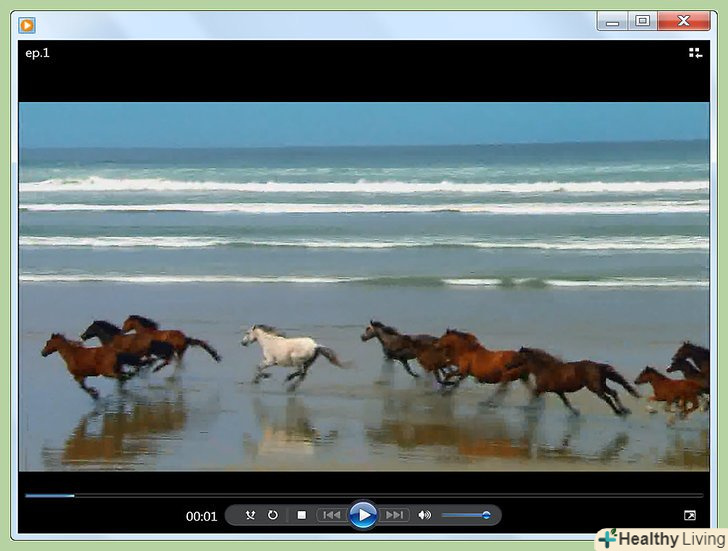728x551 pixels.
Task: Skip to the previous track
Action: click(x=331, y=515)
